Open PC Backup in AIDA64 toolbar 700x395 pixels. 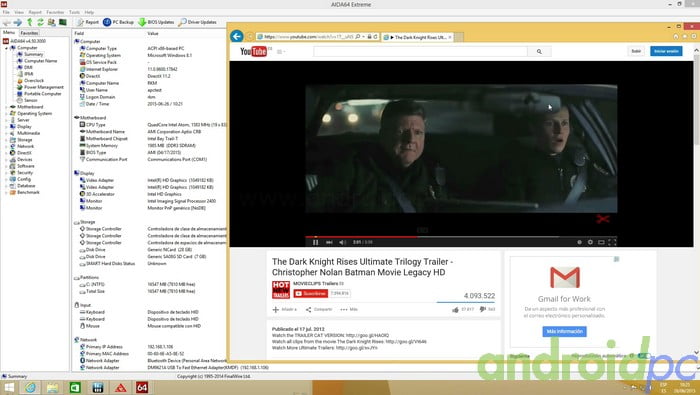118,22
